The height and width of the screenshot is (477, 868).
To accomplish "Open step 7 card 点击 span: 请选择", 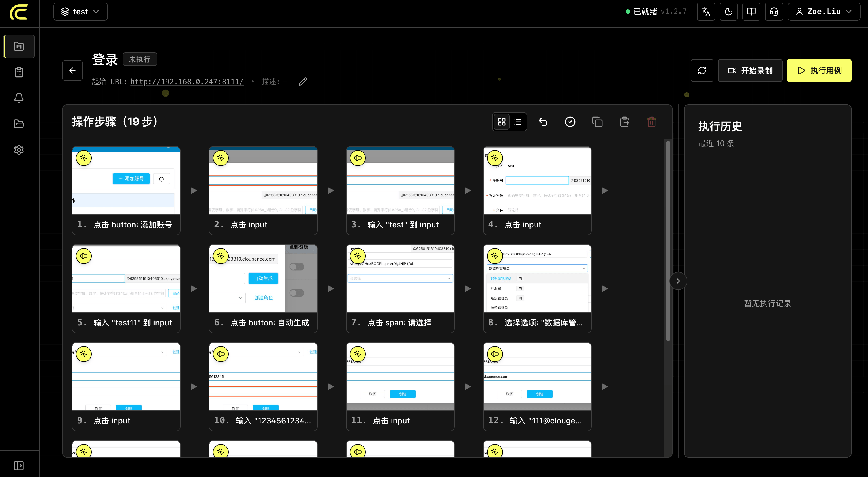I will 400,289.
